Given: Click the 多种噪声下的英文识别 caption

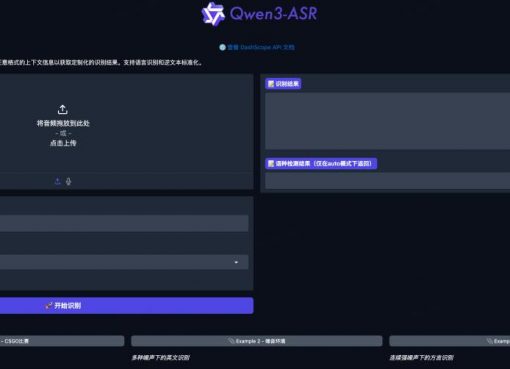Looking at the screenshot, I should 160,358.
